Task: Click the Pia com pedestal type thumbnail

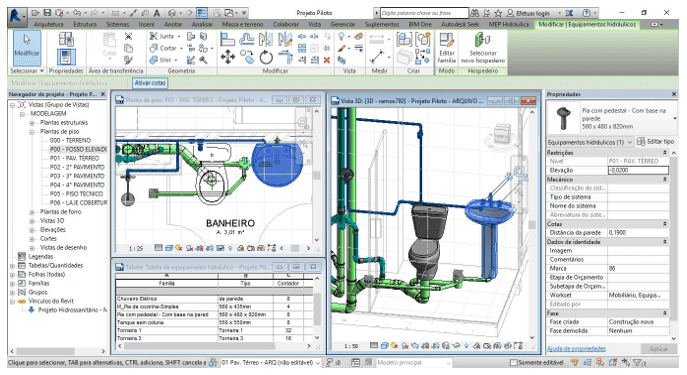Action: click(x=563, y=118)
